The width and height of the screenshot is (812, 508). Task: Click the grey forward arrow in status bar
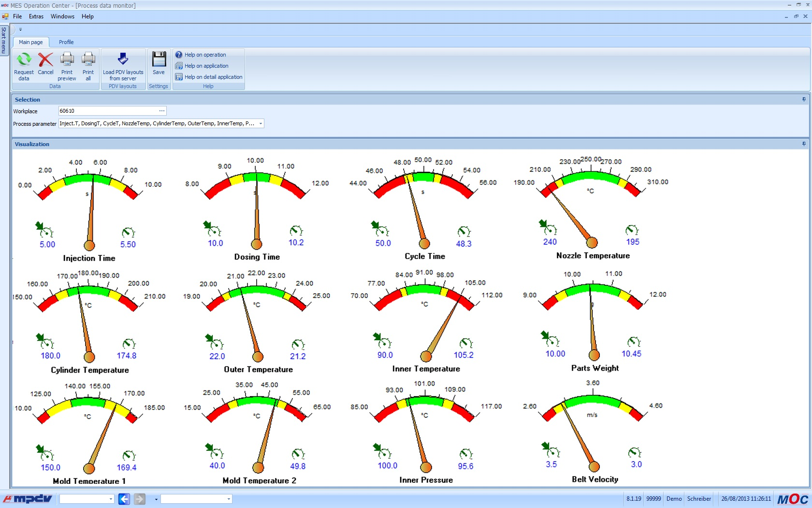point(140,499)
